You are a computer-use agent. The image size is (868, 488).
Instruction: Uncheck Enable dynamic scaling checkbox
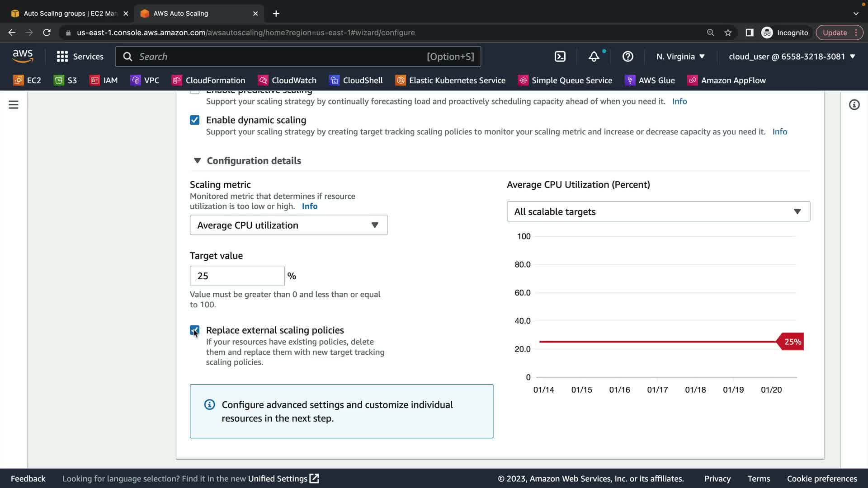[x=194, y=120]
